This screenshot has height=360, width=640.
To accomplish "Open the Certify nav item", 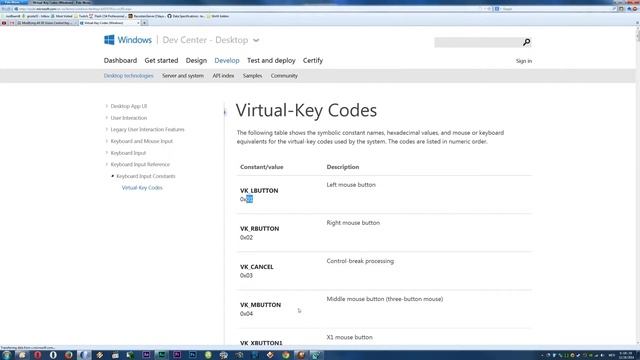I will click(x=313, y=60).
